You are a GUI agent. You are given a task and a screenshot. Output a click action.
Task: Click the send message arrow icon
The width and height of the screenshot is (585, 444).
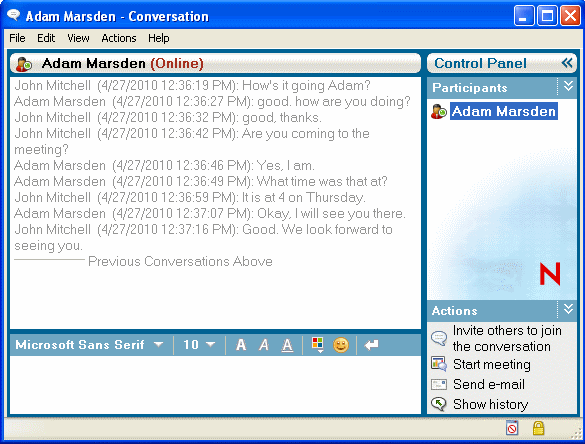click(x=371, y=345)
